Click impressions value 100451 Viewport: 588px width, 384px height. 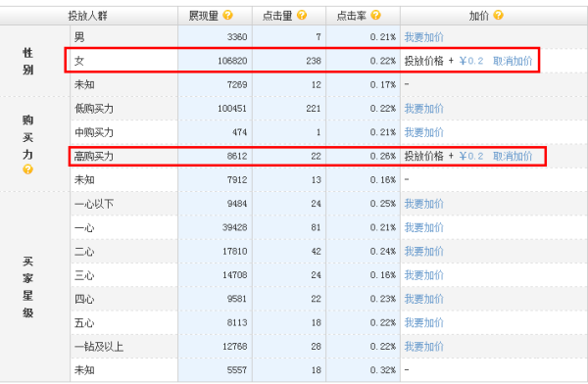[232, 109]
